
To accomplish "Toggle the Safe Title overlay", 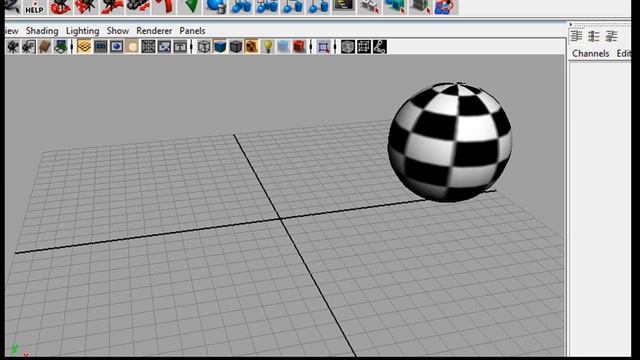I will tap(180, 47).
